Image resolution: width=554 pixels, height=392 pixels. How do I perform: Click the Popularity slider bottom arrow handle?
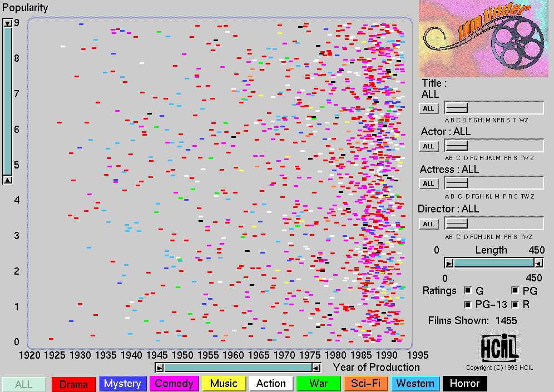pyautogui.click(x=8, y=180)
